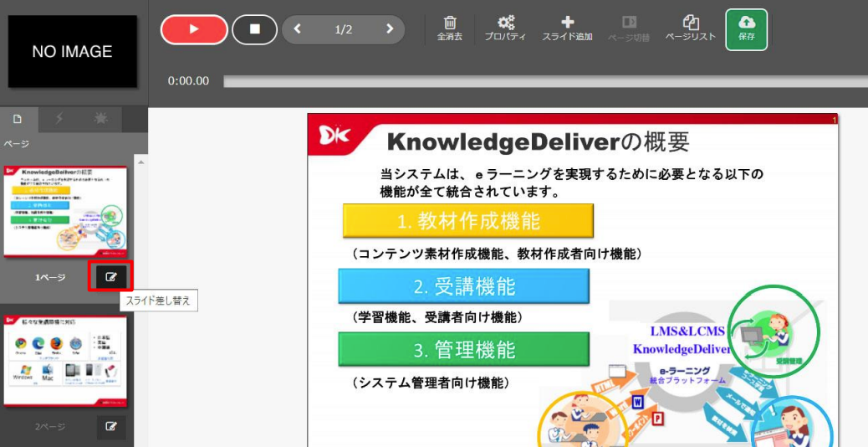Go to previous page arrow
Viewport: 868px width, 447px height.
(x=297, y=29)
